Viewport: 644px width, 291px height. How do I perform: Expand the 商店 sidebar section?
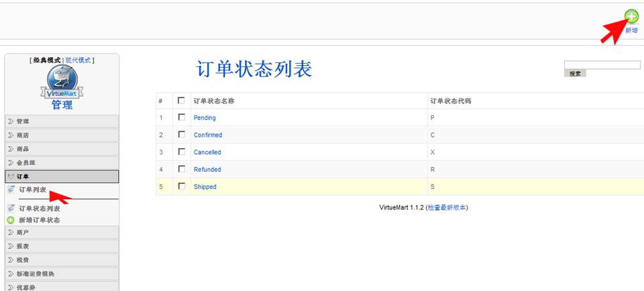(x=62, y=135)
